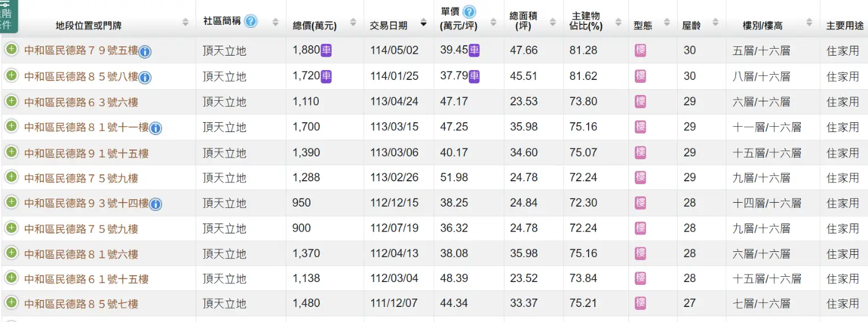Click info icon beside 民德路79號五樓
The height and width of the screenshot is (322, 868).
145,52
